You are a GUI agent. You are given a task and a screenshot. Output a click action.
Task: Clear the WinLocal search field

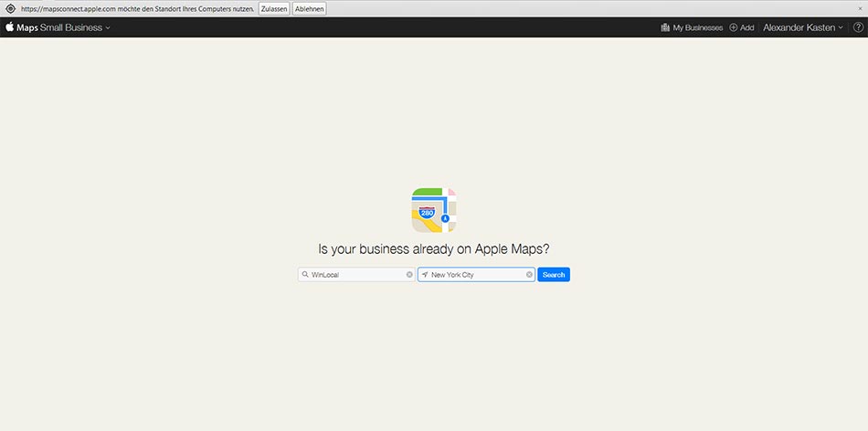[409, 275]
